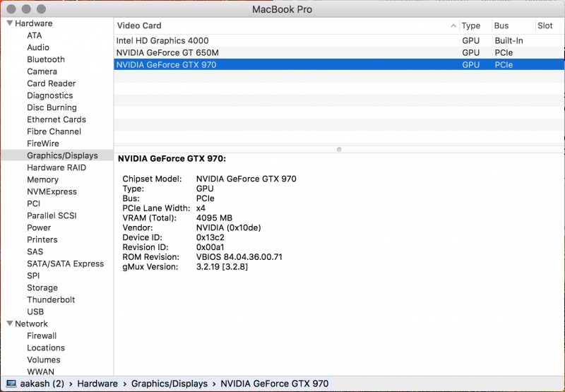Click the gMux Version value

222,266
